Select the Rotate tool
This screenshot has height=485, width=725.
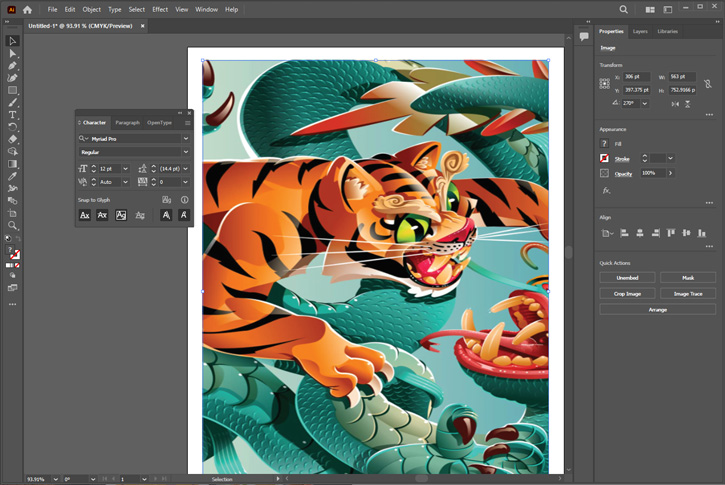[12, 127]
